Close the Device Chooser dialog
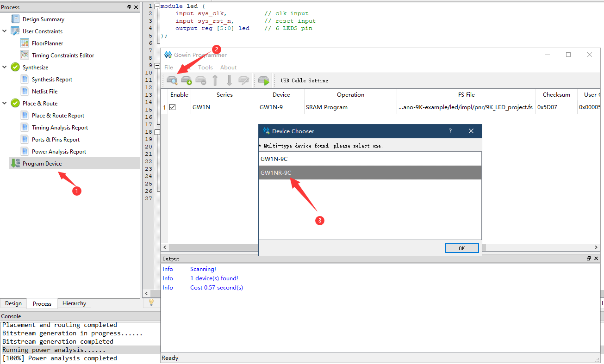This screenshot has height=364, width=604. 471,131
